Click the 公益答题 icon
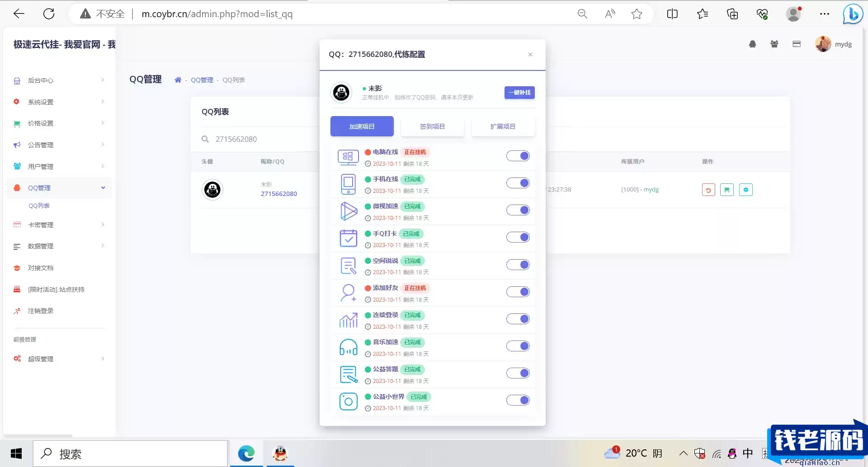Image resolution: width=868 pixels, height=467 pixels. pyautogui.click(x=349, y=375)
